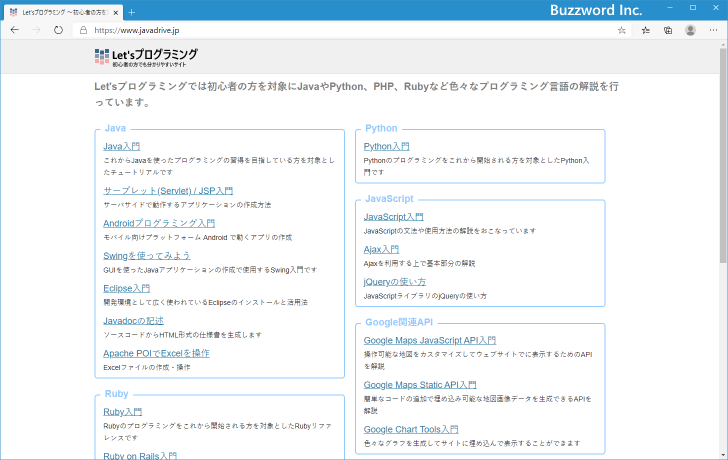Image resolution: width=728 pixels, height=460 pixels.
Task: Select the Let'sプログラミング browser tab
Action: (64, 13)
